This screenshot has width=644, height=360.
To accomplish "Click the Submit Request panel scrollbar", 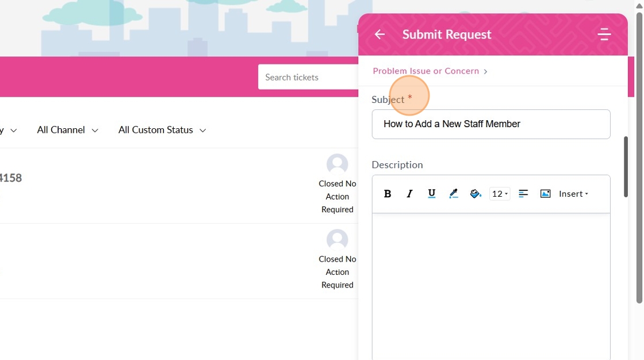I will click(626, 167).
